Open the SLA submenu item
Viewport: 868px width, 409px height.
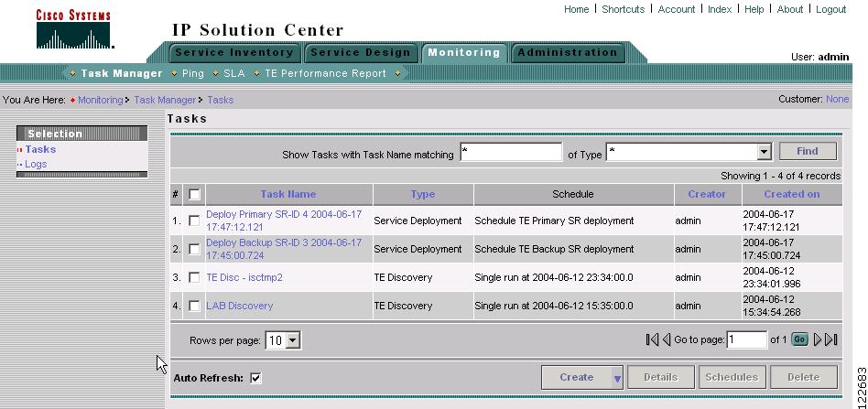(234, 73)
